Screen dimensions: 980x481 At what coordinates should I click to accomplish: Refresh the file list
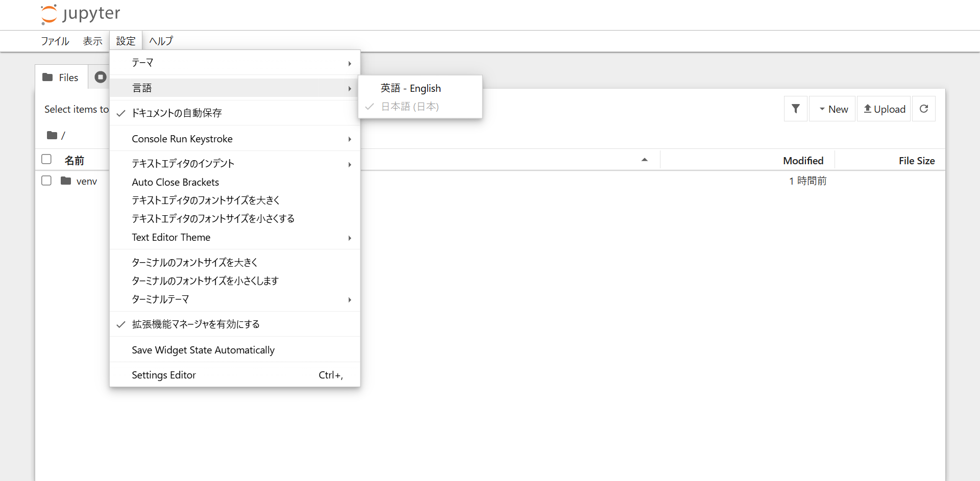[x=924, y=109]
